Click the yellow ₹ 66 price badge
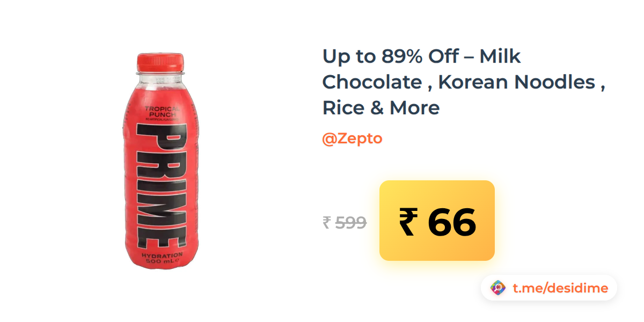This screenshot has height=322, width=644. 437,221
